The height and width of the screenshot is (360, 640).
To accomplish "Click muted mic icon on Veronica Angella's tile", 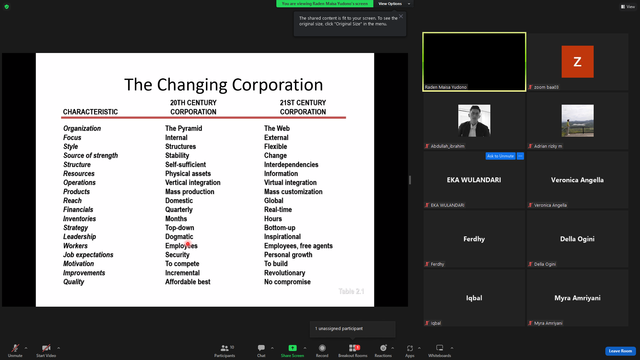I will (x=530, y=205).
